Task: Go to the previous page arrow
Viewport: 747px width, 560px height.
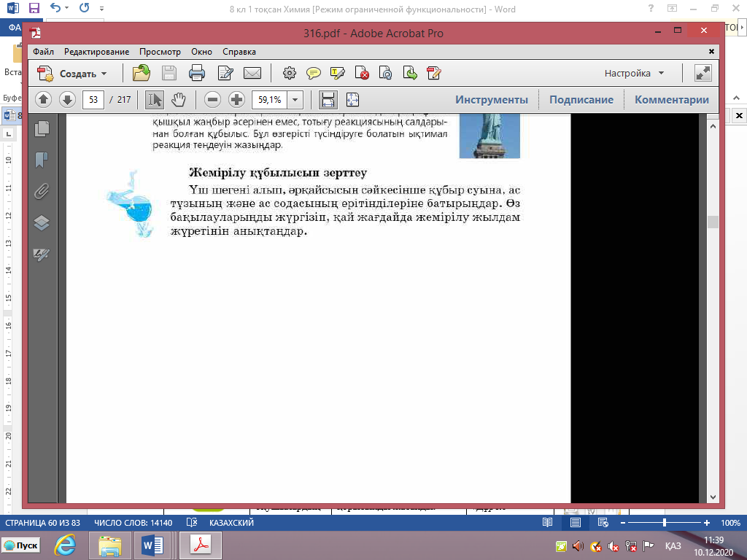Action: tap(44, 100)
